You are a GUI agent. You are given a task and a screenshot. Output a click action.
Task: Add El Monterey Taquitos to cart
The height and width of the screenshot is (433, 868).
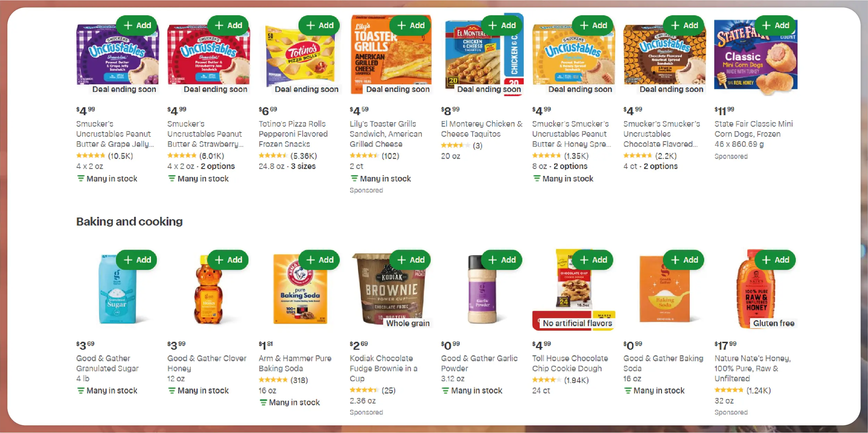tap(502, 25)
